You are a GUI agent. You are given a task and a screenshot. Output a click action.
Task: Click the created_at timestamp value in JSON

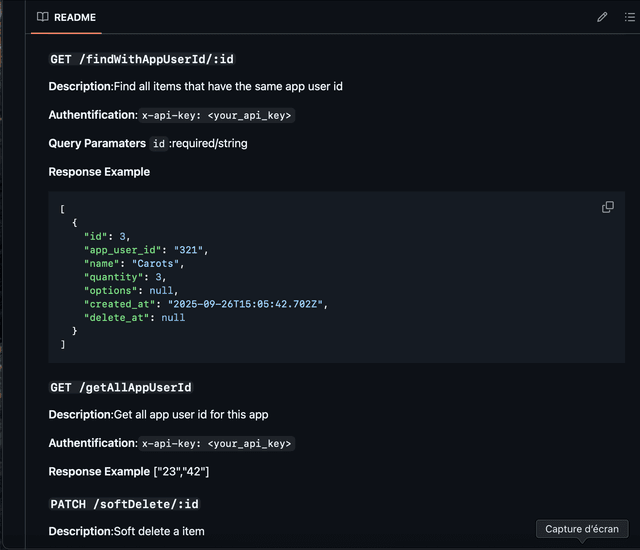[250, 304]
